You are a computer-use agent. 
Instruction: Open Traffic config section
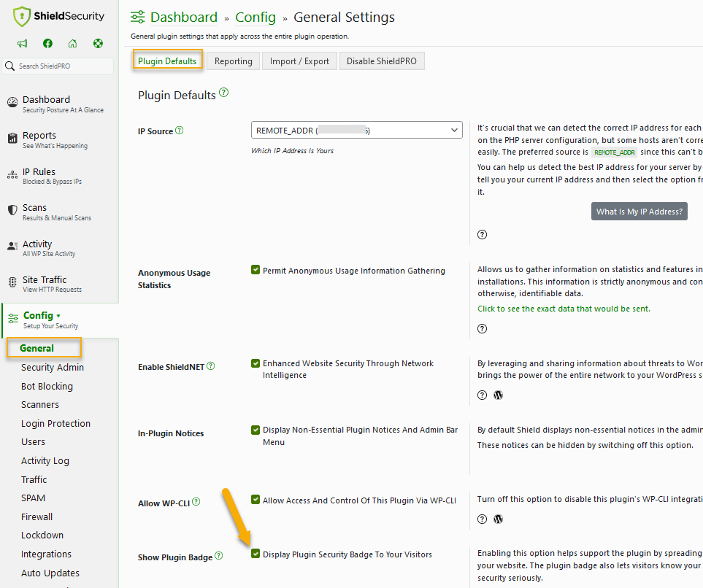tap(34, 479)
